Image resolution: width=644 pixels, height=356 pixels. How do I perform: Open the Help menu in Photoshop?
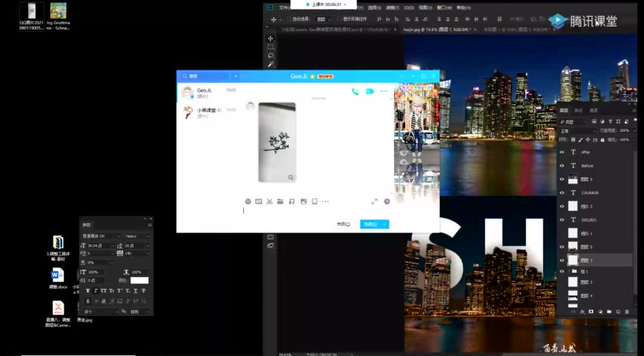pyautogui.click(x=463, y=8)
